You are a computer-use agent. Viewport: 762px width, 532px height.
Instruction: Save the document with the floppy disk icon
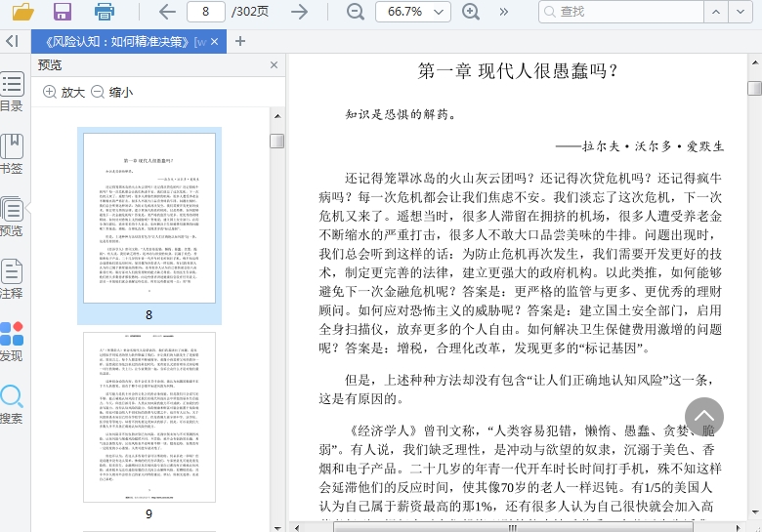tap(63, 12)
